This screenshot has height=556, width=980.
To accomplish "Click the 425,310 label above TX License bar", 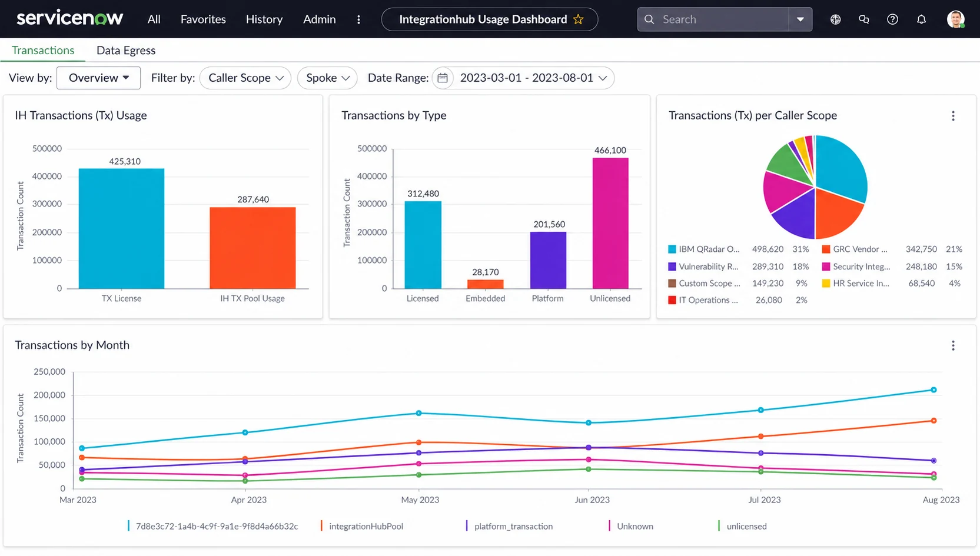I will click(x=125, y=161).
